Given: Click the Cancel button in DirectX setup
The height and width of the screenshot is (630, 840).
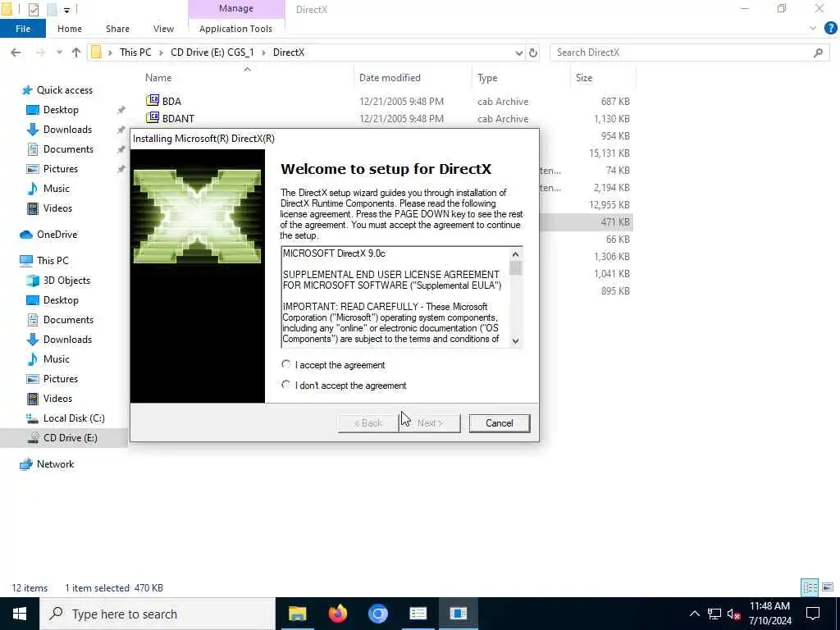Looking at the screenshot, I should 499,423.
